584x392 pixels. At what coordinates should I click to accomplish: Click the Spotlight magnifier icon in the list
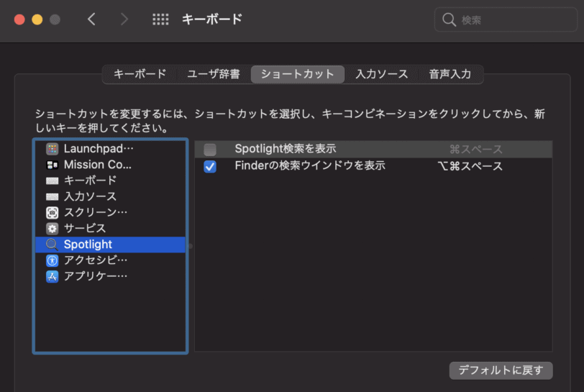pos(52,245)
